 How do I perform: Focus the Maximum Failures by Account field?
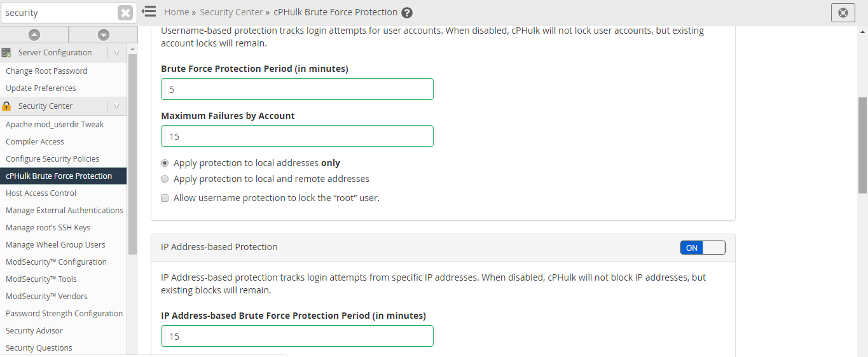[297, 136]
